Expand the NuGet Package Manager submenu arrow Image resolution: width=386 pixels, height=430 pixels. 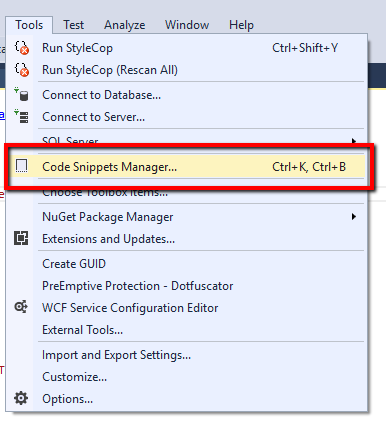[x=354, y=217]
